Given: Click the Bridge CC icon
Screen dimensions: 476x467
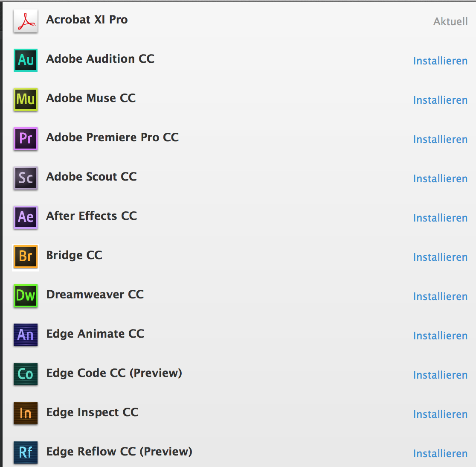Looking at the screenshot, I should [x=25, y=257].
